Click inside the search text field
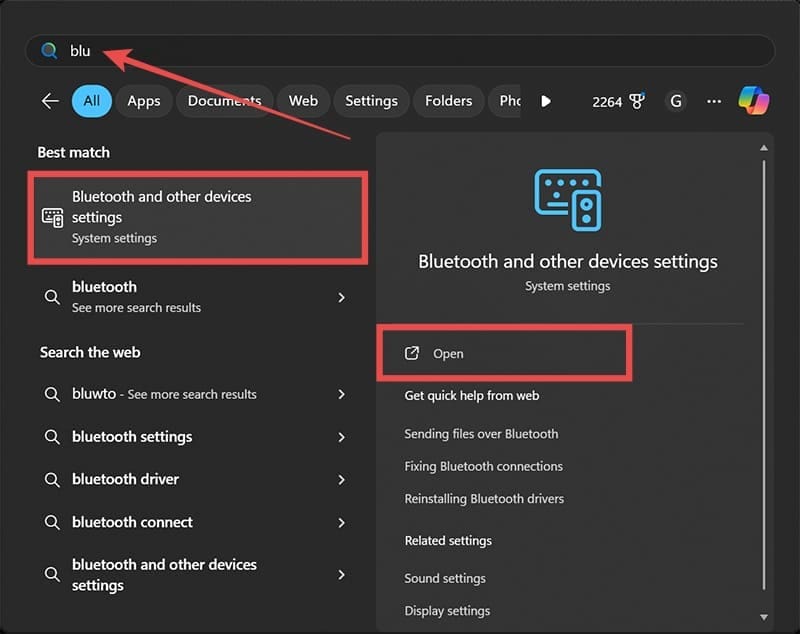800x634 pixels. [400, 51]
